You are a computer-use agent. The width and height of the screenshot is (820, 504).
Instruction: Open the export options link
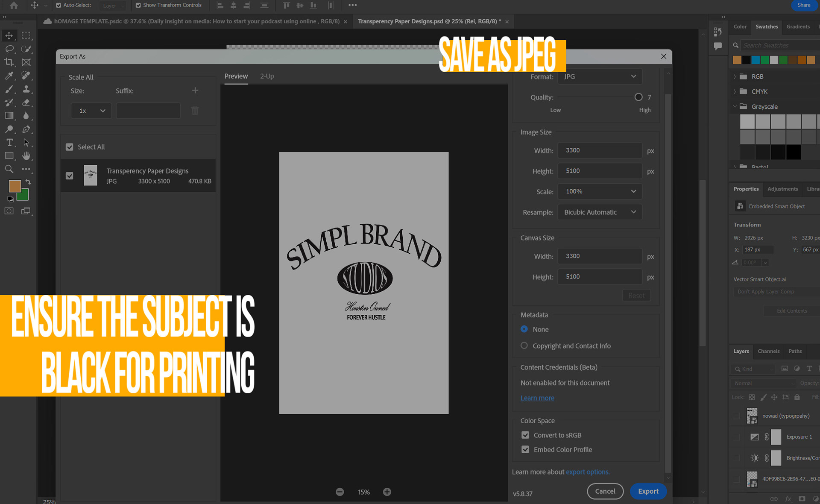point(587,472)
